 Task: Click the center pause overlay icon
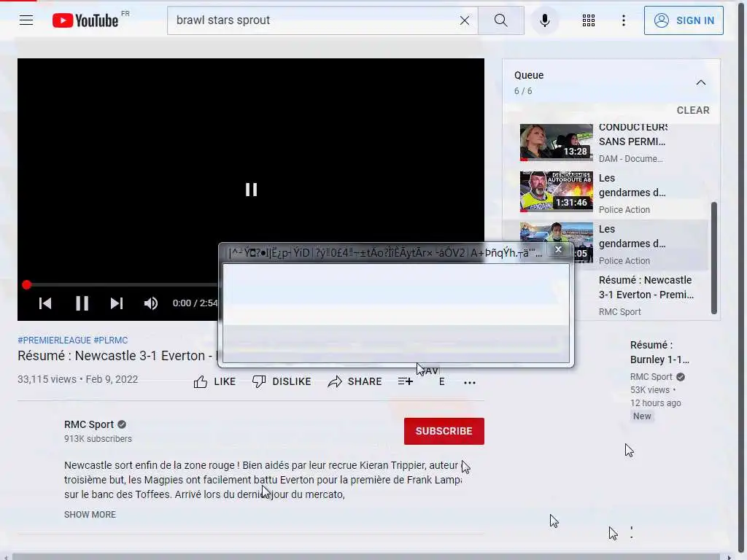click(x=251, y=190)
